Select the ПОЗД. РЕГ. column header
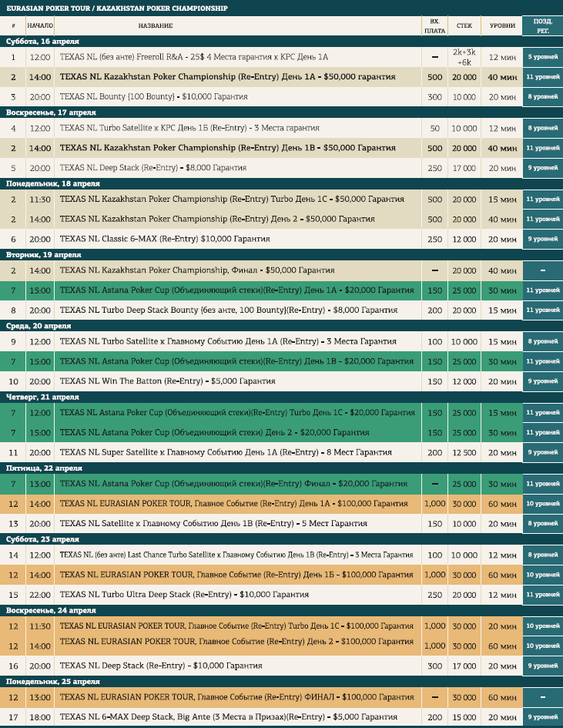The height and width of the screenshot is (728, 563). click(x=542, y=25)
